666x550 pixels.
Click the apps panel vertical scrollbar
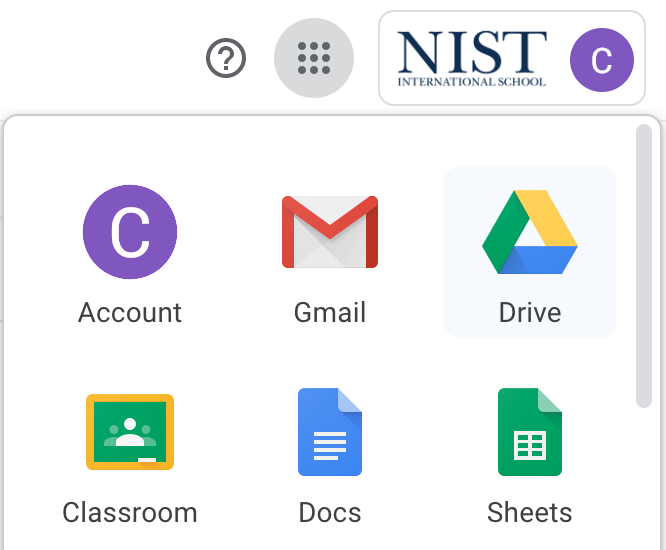coord(644,265)
